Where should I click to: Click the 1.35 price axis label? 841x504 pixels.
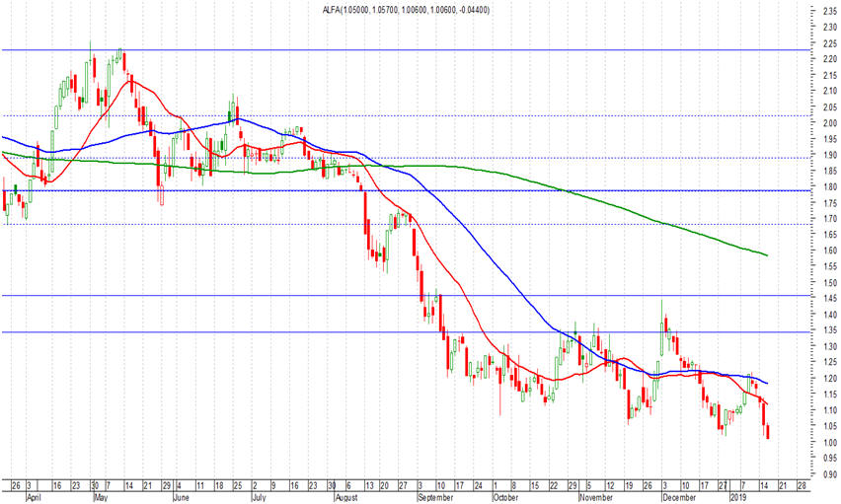coord(830,330)
